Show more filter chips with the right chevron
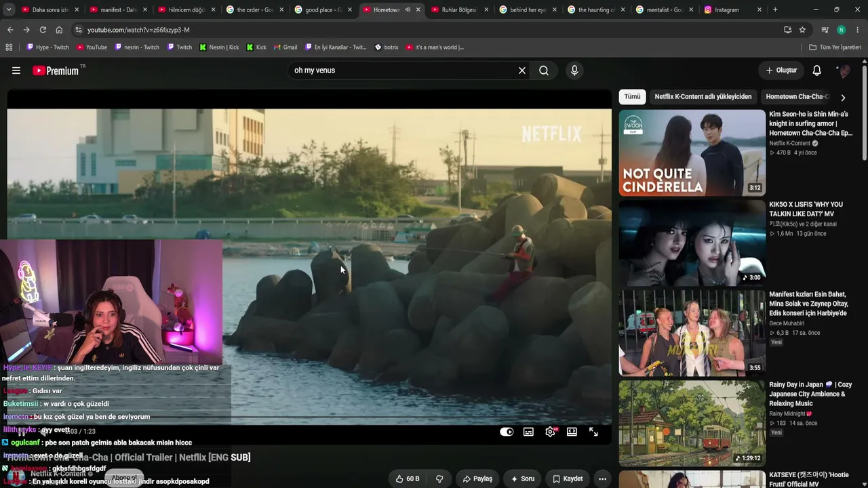 click(x=843, y=97)
